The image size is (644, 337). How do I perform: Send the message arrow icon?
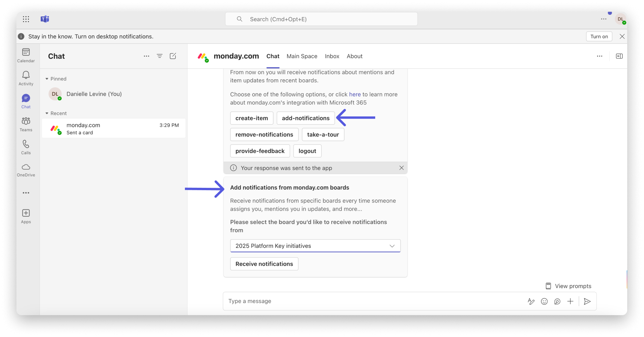pos(587,301)
